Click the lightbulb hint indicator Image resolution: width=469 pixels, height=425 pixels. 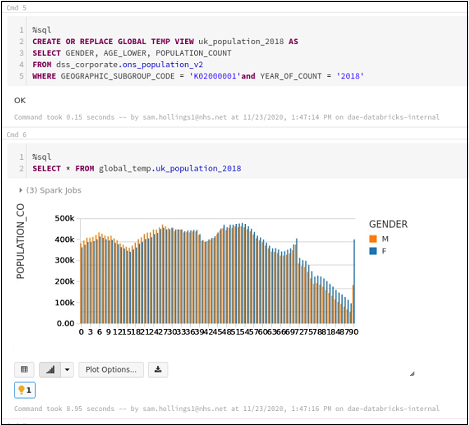coord(25,390)
